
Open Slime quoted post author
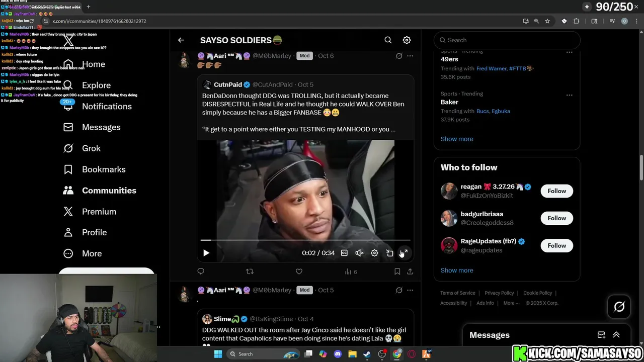[x=222, y=319]
